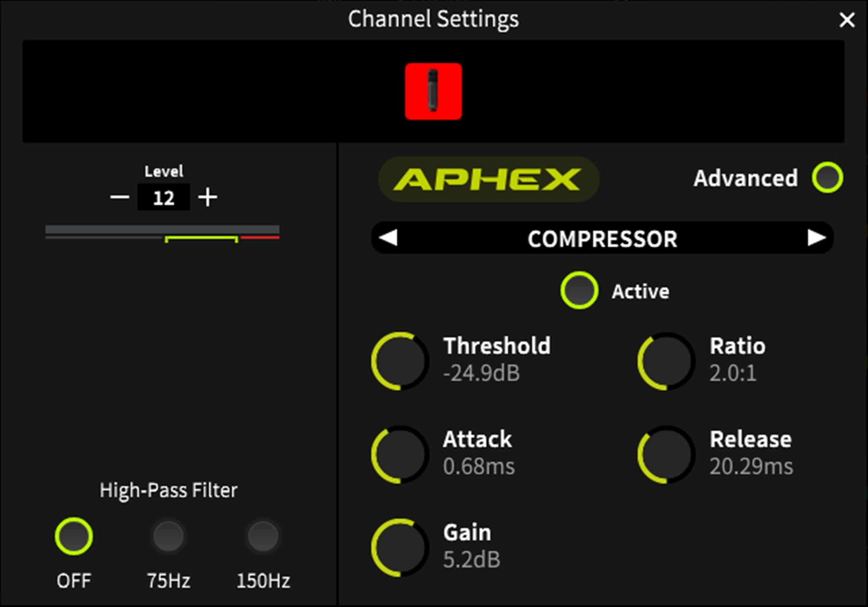The width and height of the screenshot is (868, 607).
Task: Set High-Pass Filter to OFF
Action: click(x=74, y=536)
